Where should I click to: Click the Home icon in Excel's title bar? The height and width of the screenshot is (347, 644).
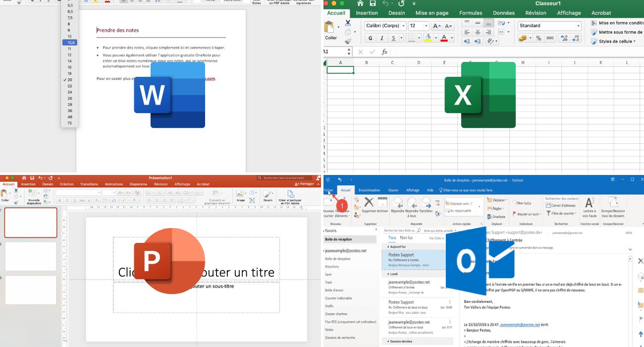tap(360, 4)
